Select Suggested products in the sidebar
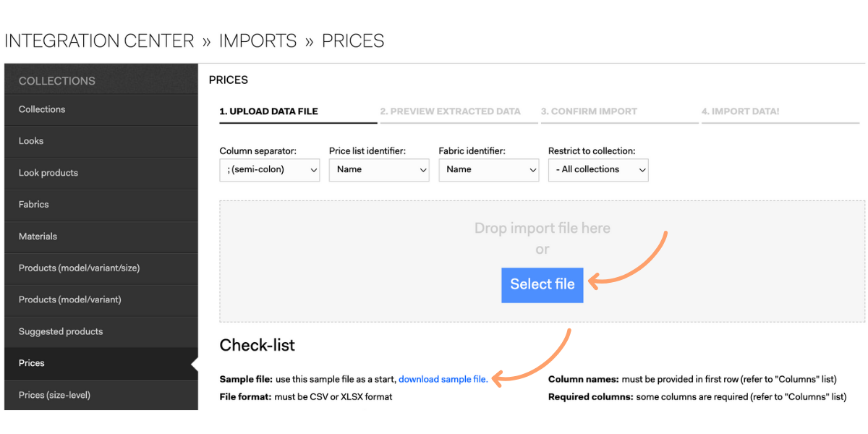 point(101,331)
